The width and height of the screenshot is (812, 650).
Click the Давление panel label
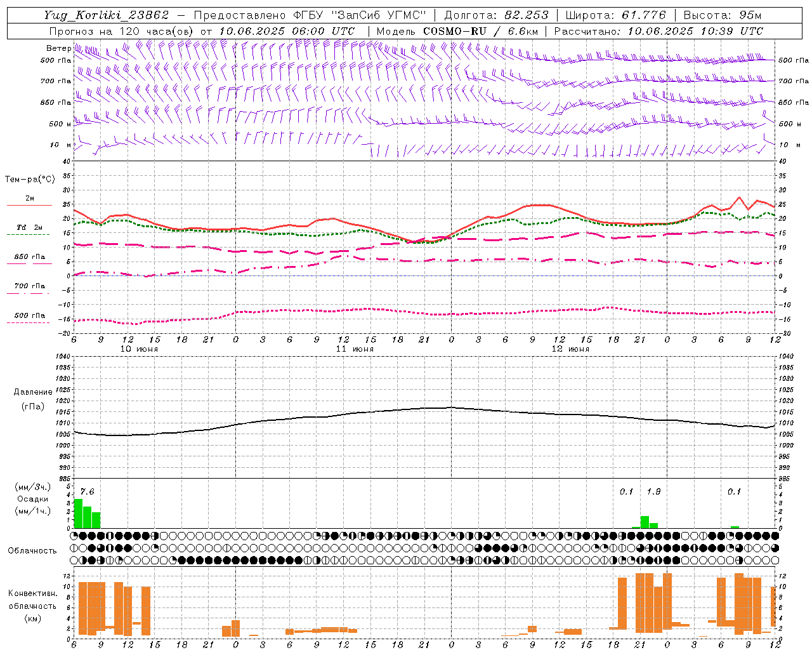[x=33, y=392]
